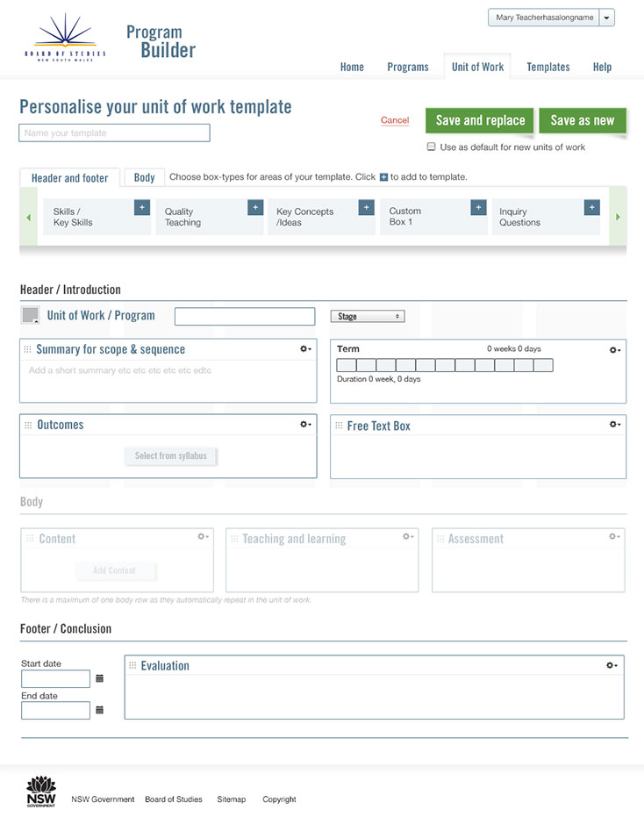The width and height of the screenshot is (644, 831).
Task: Open settings menu for Outcomes box
Action: (305, 425)
